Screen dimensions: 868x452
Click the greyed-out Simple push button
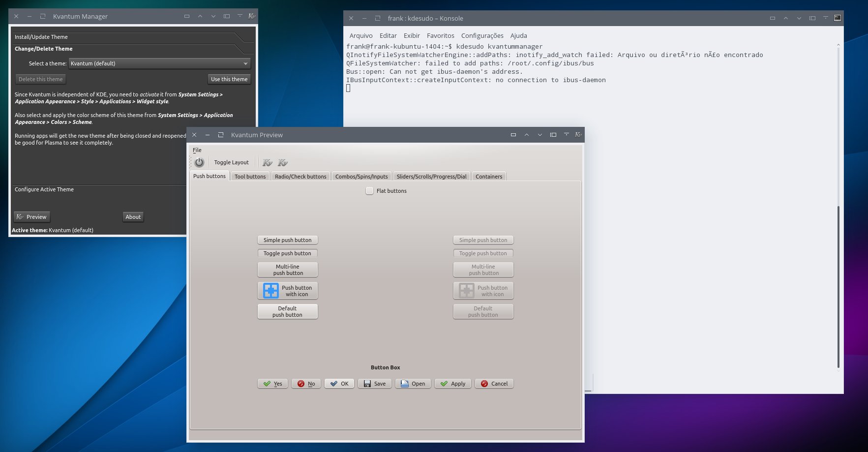(483, 240)
